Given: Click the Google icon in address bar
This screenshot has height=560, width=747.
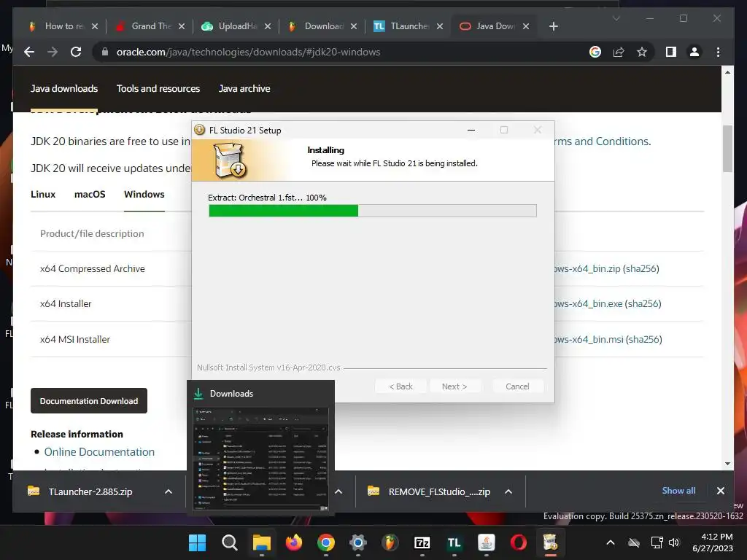Looking at the screenshot, I should [595, 52].
